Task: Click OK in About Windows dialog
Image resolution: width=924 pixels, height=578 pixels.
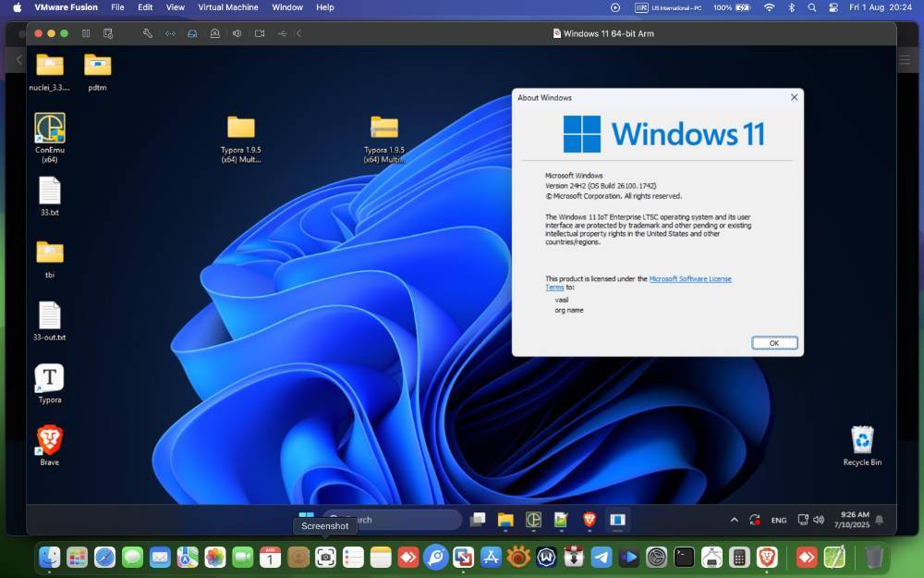Action: pyautogui.click(x=774, y=343)
